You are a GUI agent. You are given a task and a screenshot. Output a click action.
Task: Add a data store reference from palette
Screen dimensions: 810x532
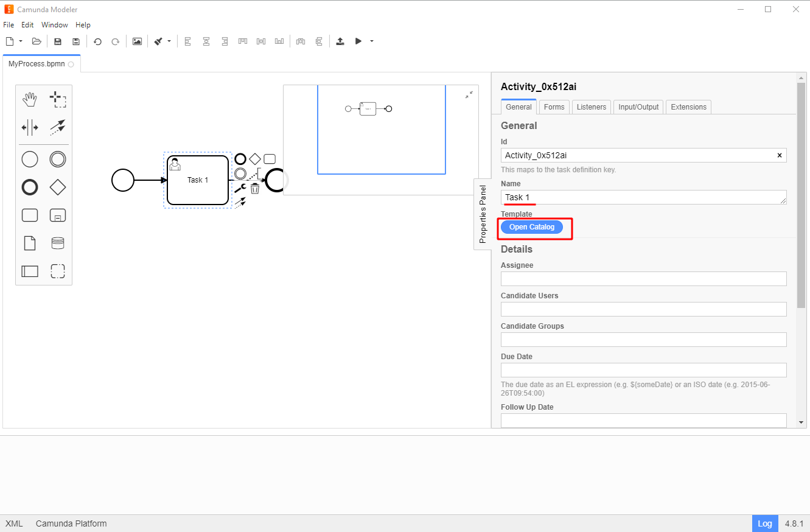[58, 243]
